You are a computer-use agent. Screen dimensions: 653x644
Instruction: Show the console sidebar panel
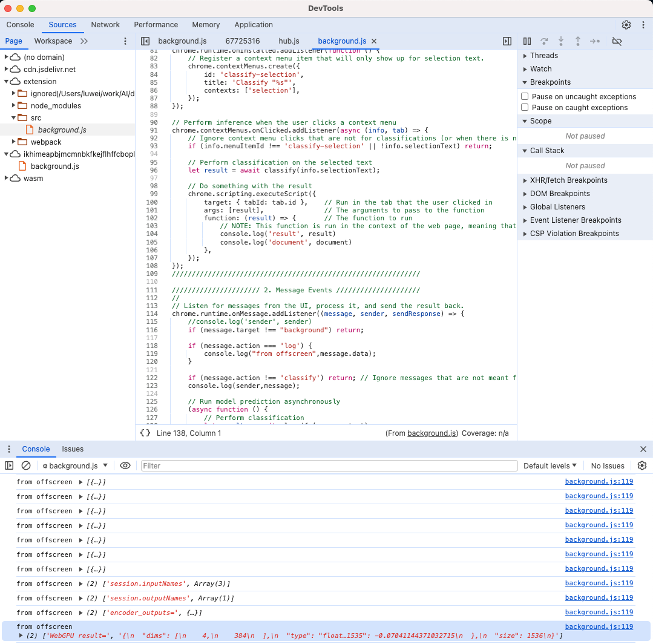pos(8,465)
